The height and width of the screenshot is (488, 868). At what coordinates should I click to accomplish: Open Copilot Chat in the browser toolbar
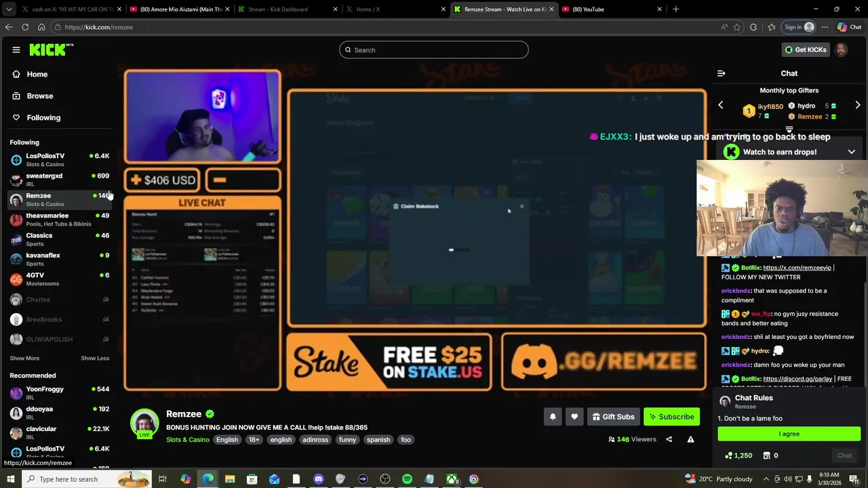[849, 27]
